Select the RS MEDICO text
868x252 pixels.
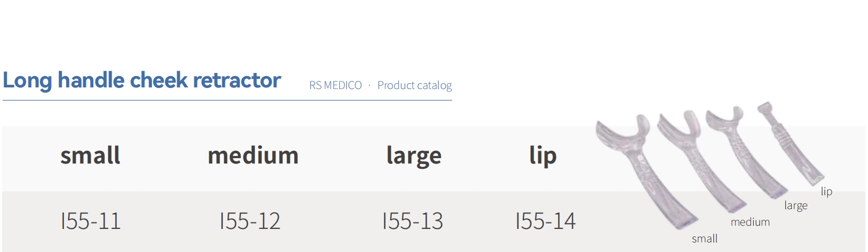click(335, 85)
